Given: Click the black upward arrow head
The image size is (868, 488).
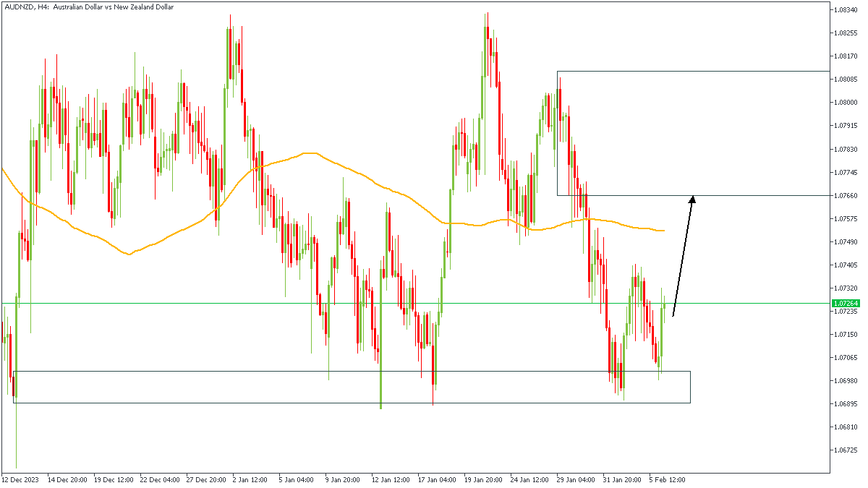Looking at the screenshot, I should [692, 201].
